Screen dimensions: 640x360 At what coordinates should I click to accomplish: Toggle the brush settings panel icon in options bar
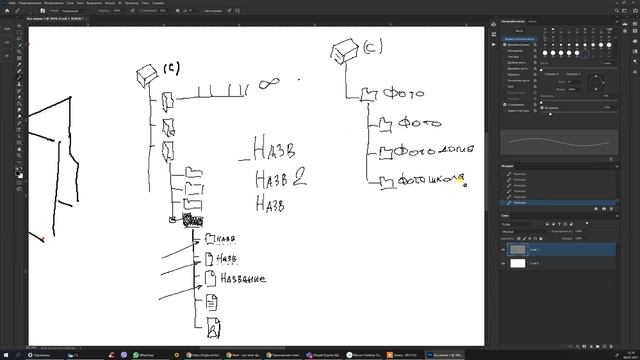click(x=42, y=11)
